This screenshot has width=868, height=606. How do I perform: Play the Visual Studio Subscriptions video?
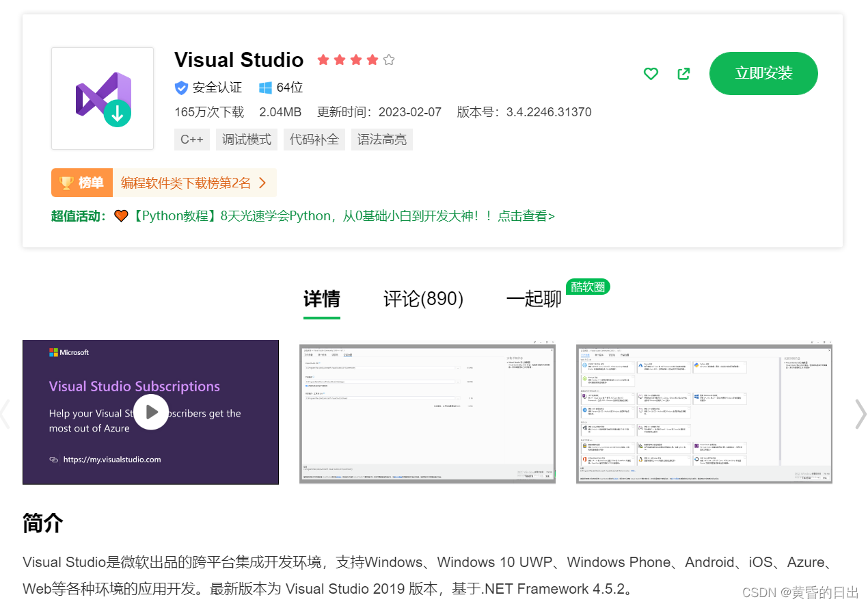(150, 412)
